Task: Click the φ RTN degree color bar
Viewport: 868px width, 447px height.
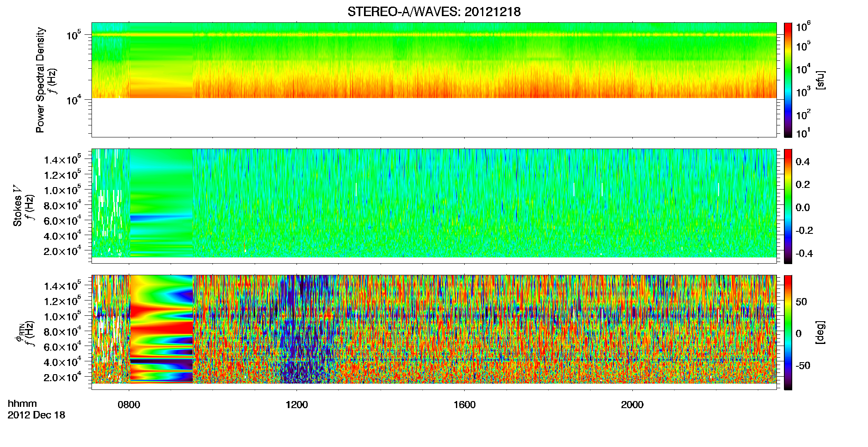Action: (788, 332)
